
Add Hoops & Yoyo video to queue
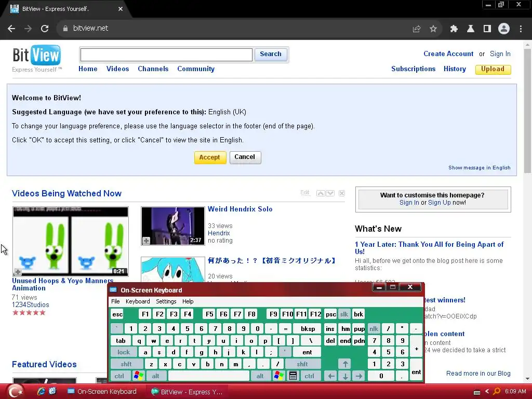18,272
